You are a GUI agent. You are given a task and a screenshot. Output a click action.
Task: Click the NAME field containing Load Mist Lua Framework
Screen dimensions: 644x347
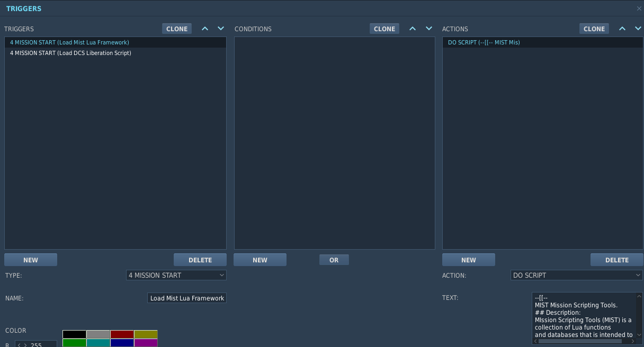tap(186, 298)
